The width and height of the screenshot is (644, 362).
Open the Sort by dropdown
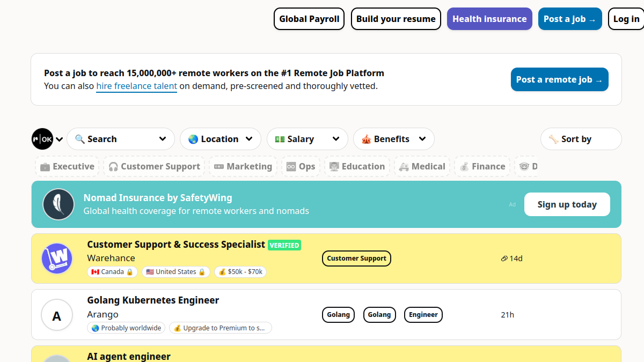581,139
